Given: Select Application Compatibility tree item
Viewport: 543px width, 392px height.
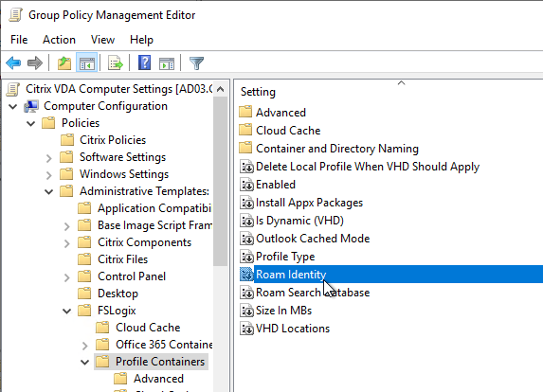Looking at the screenshot, I should click(154, 208).
